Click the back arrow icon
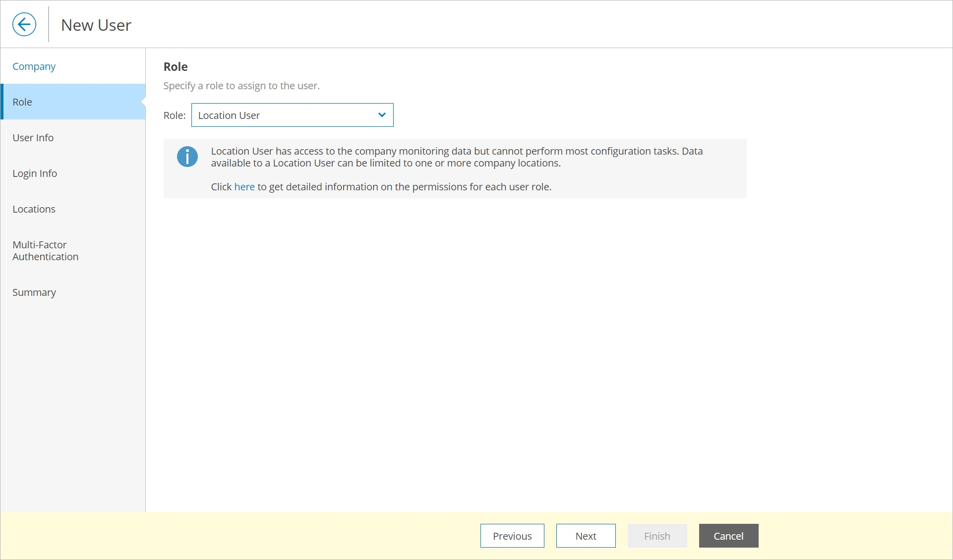953x560 pixels. (24, 24)
